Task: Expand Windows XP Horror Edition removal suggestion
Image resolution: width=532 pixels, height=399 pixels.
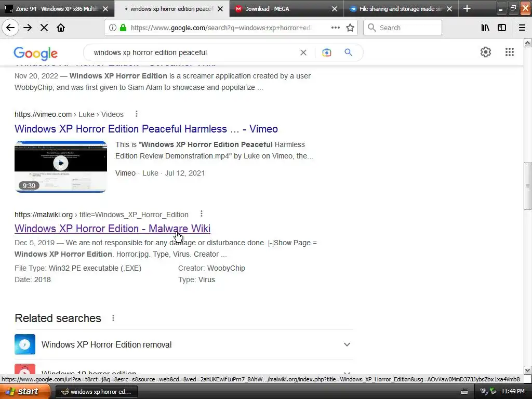Action: (347, 344)
